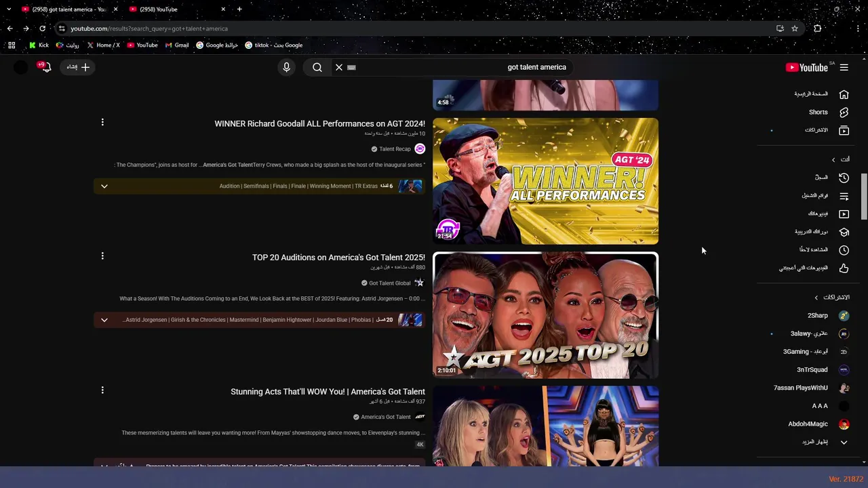This screenshot has height=488, width=868.
Task: Expand the Subscriptions section header arrow
Action: (816, 298)
